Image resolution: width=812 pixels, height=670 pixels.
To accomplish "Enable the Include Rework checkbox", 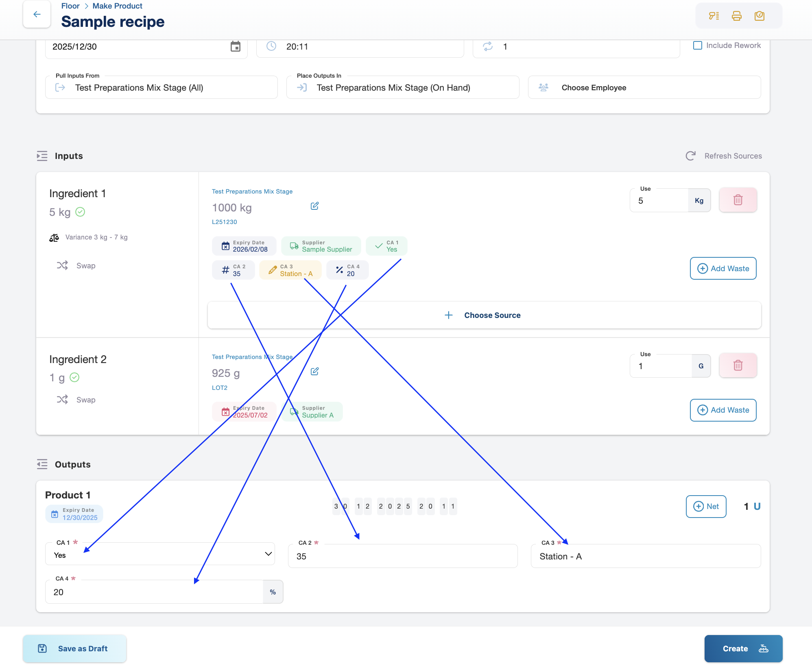I will (x=698, y=46).
